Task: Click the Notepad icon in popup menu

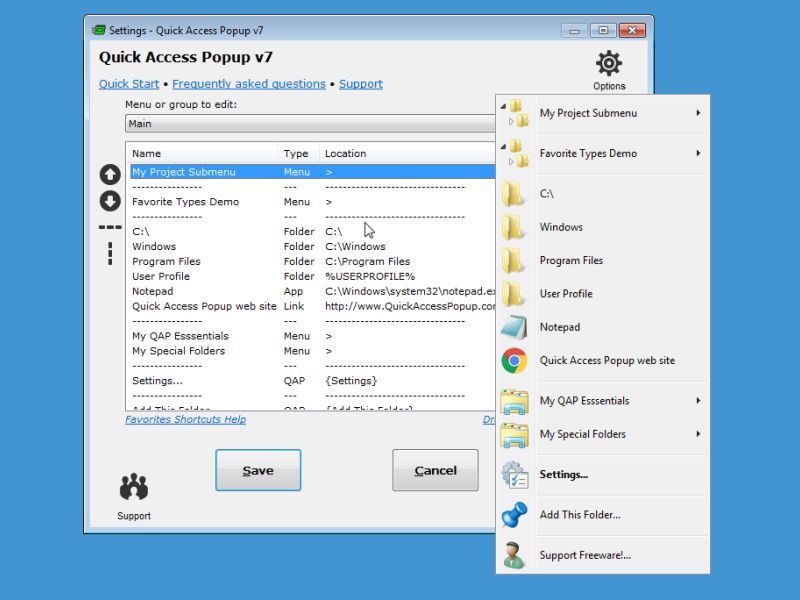Action: pyautogui.click(x=514, y=327)
